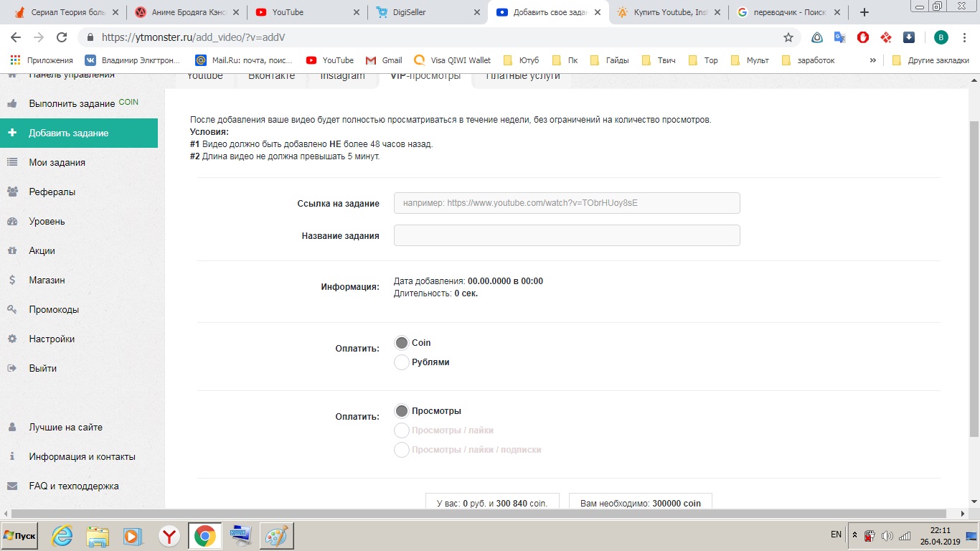
Task: Click the dollar icon next to Магазин
Action: (x=12, y=280)
